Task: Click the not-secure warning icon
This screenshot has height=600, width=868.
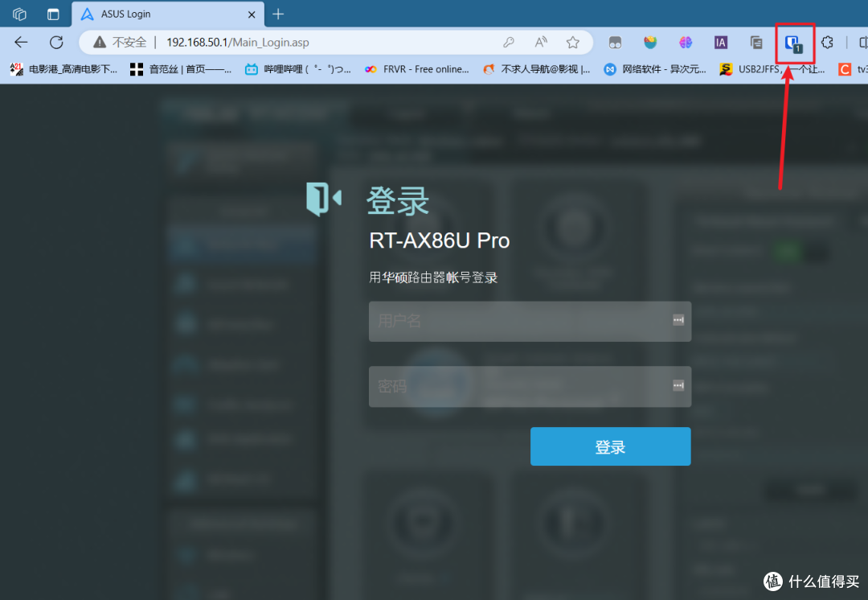Action: (100, 42)
